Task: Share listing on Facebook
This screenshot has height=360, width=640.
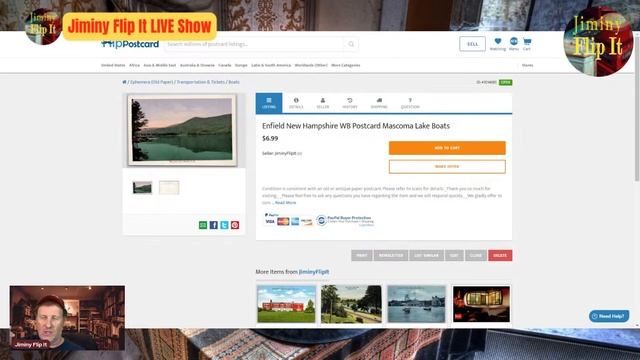Action: [x=213, y=225]
